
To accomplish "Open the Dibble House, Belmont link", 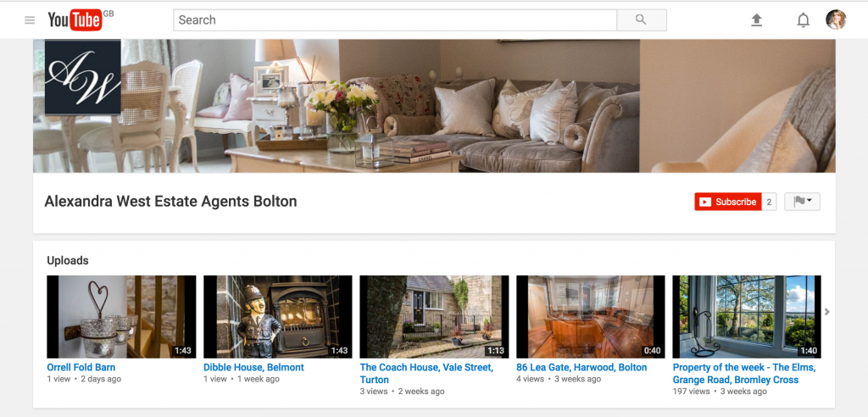I will point(253,367).
